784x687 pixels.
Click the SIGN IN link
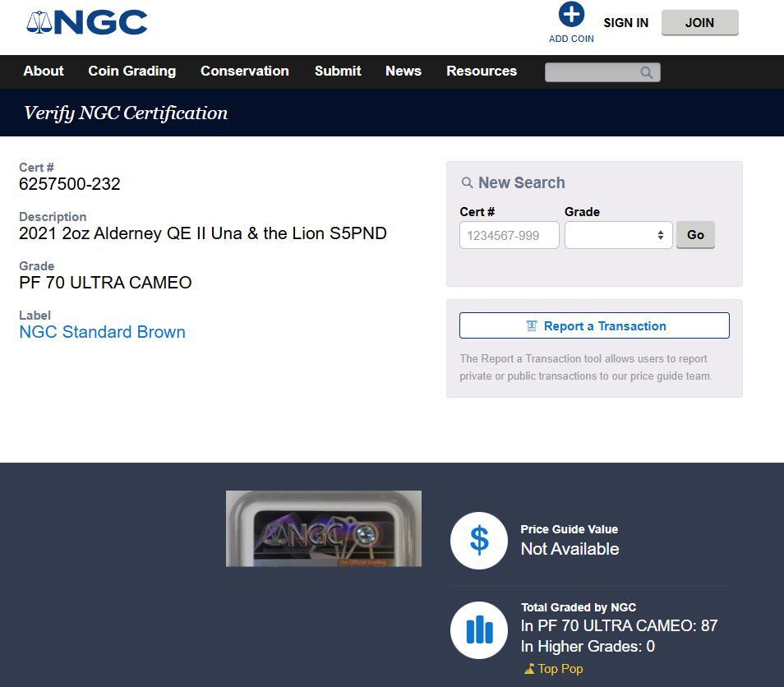[625, 23]
